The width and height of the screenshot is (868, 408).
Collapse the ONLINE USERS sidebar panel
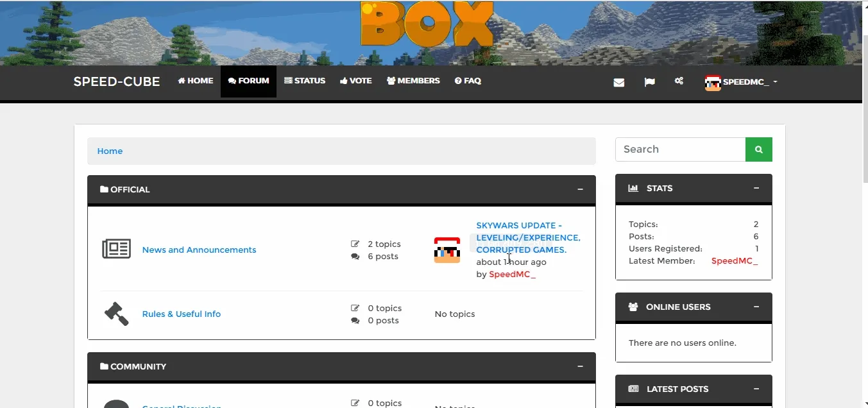756,307
